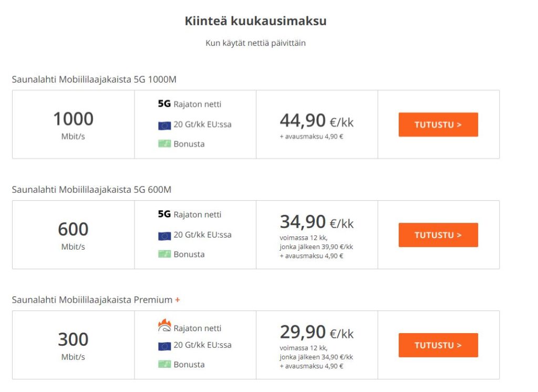
Task: Click the Kiinteä kuukausimaksu page heading
Action: pos(255,21)
